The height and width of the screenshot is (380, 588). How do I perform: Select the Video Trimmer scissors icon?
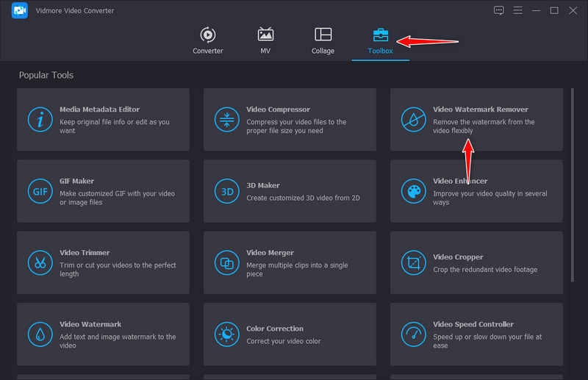[x=40, y=262]
